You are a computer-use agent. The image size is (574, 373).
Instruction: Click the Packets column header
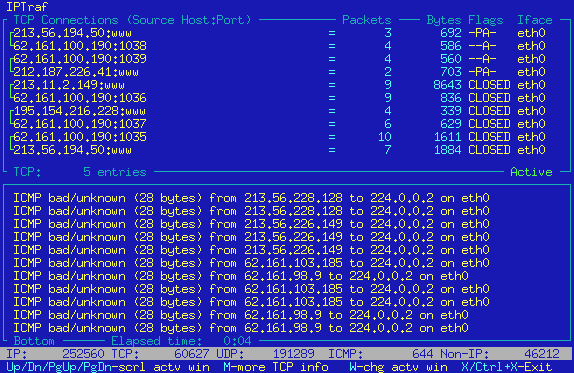click(x=366, y=20)
